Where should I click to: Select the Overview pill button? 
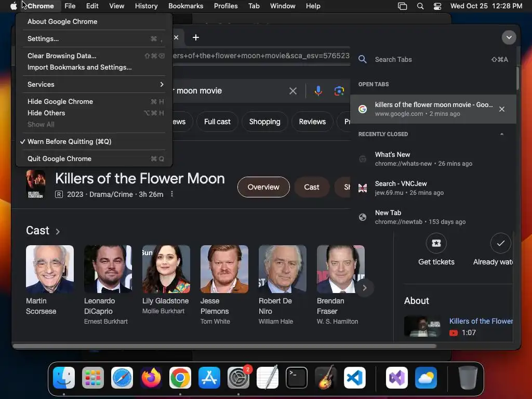pyautogui.click(x=263, y=187)
